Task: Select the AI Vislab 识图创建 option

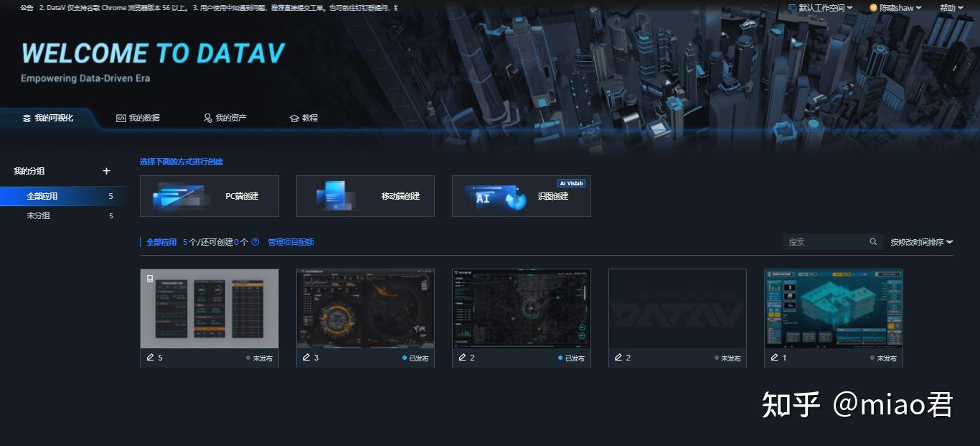Action: (x=521, y=195)
